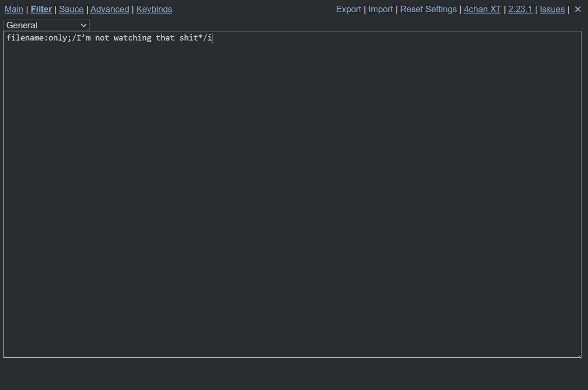Expand the General filter type dropdown

point(47,25)
